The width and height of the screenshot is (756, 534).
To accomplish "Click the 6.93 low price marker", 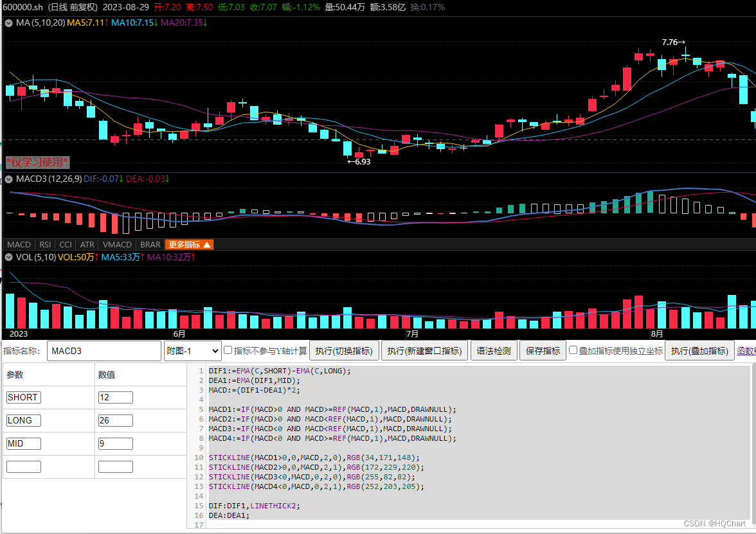I will coord(359,162).
